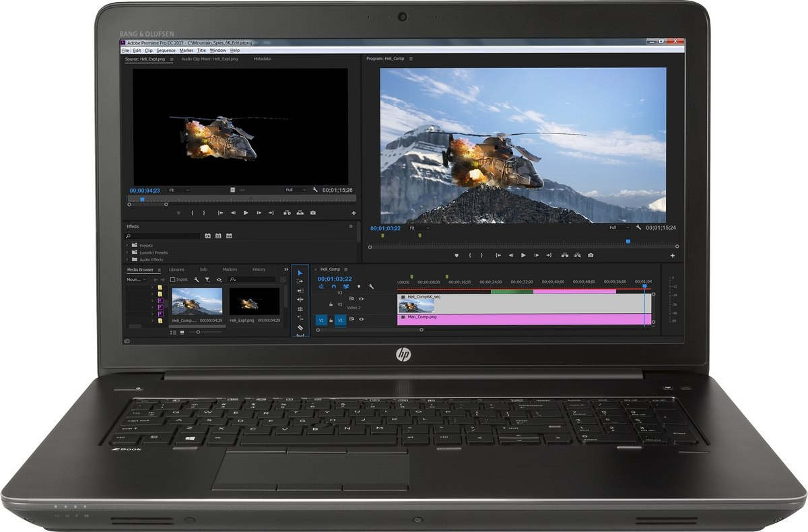This screenshot has width=808, height=532.
Task: Play the Program monitor sequence
Action: [x=523, y=255]
